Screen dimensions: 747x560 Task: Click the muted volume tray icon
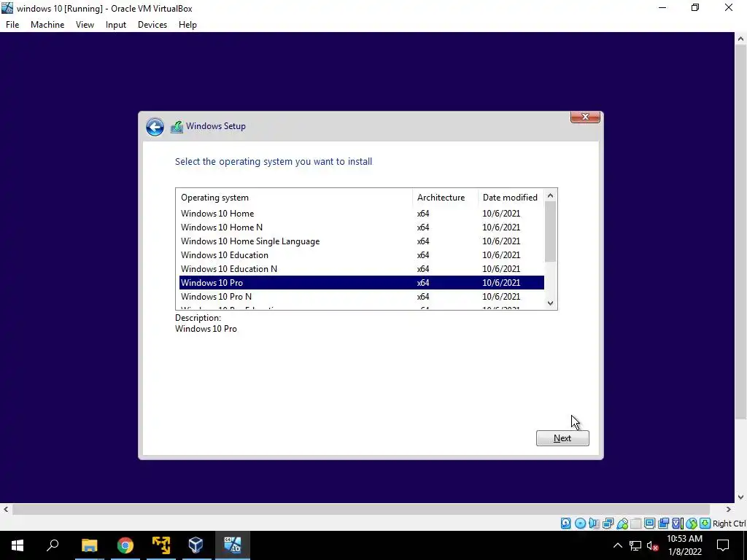(x=652, y=545)
